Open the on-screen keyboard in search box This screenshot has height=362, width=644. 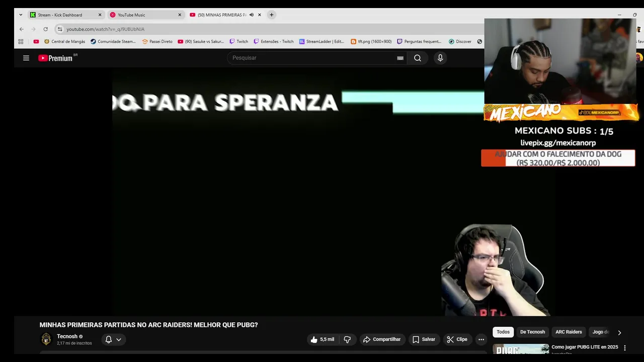coord(400,58)
